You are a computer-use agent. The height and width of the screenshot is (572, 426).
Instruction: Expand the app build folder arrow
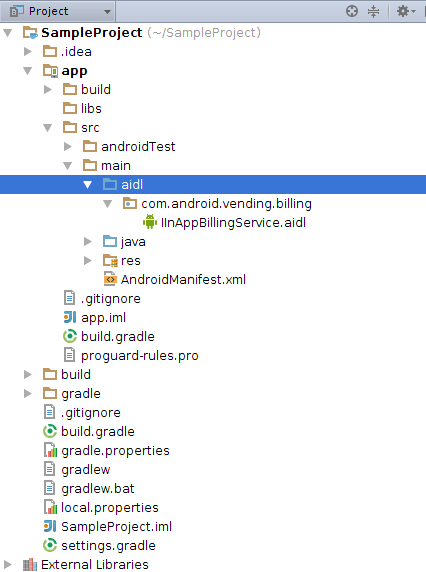point(48,89)
